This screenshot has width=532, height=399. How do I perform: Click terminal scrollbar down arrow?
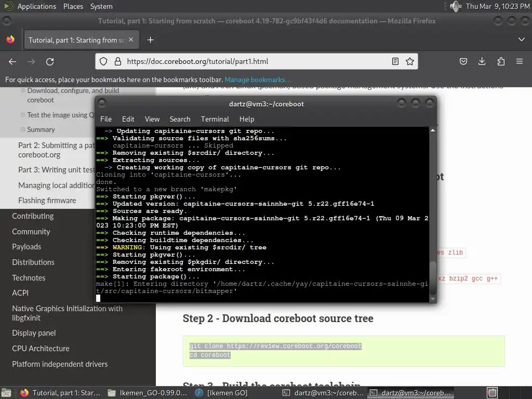433,299
